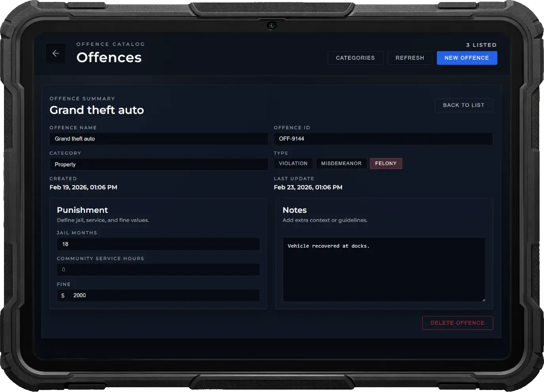Click the Grand theft auto summary heading
The width and height of the screenshot is (544, 392).
point(97,110)
